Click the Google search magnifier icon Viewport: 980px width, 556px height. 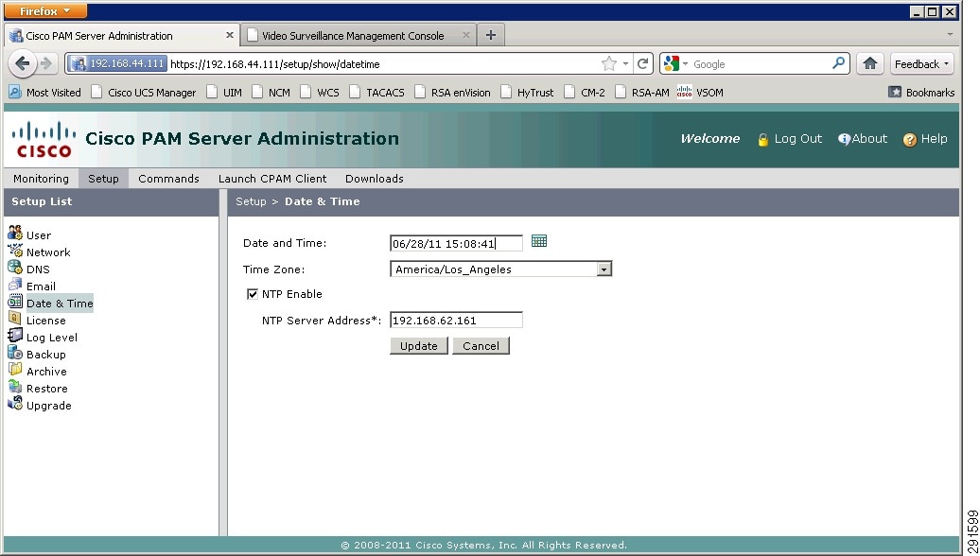[x=839, y=63]
